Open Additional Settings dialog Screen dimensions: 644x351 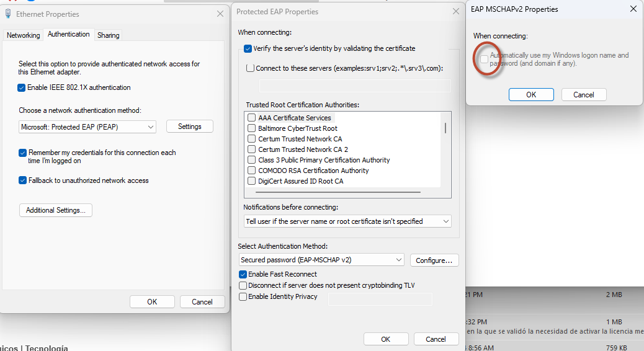tap(56, 210)
